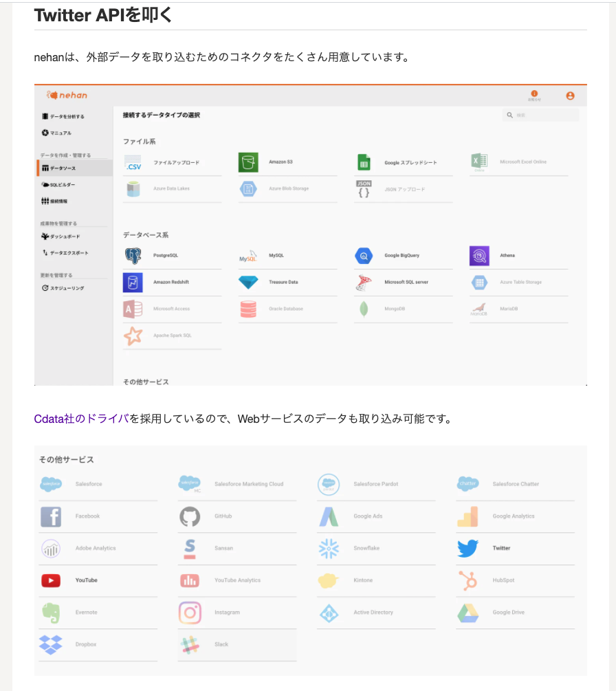The width and height of the screenshot is (616, 691).
Task: Click the Azure Table Storage icon
Action: (479, 283)
